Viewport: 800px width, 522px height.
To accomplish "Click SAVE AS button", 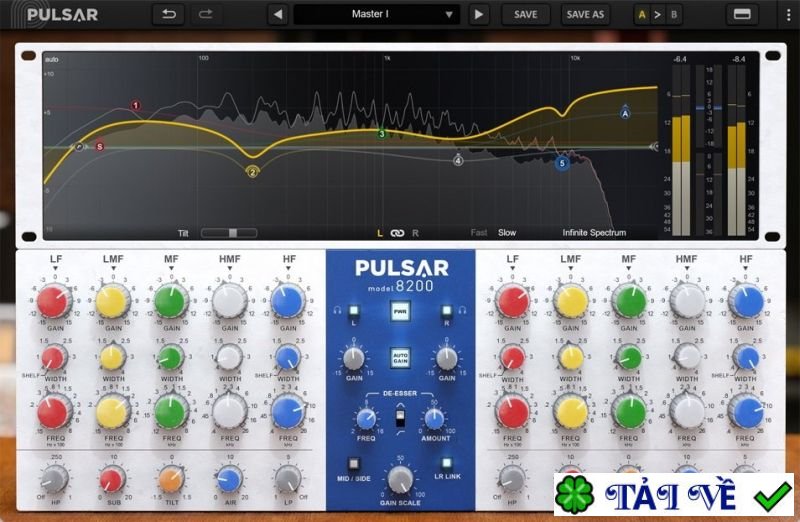I will [585, 14].
